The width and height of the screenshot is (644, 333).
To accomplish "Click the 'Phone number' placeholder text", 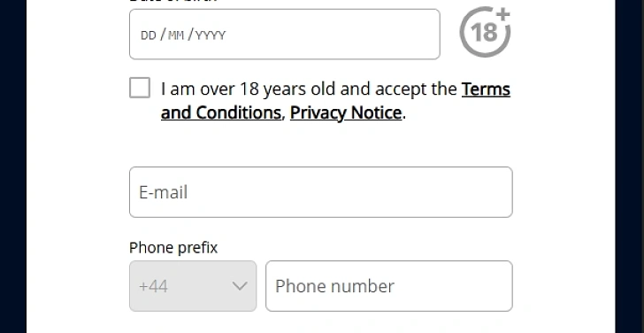I will [334, 286].
